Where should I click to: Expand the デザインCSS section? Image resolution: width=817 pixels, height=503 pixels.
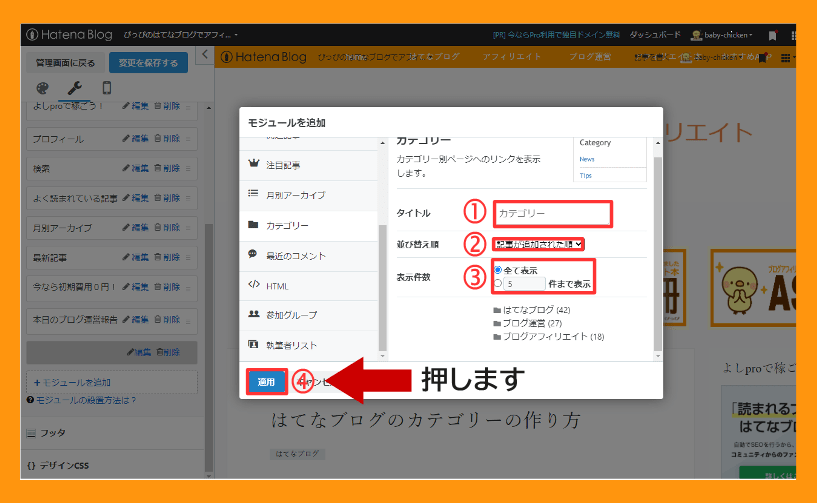click(x=114, y=465)
